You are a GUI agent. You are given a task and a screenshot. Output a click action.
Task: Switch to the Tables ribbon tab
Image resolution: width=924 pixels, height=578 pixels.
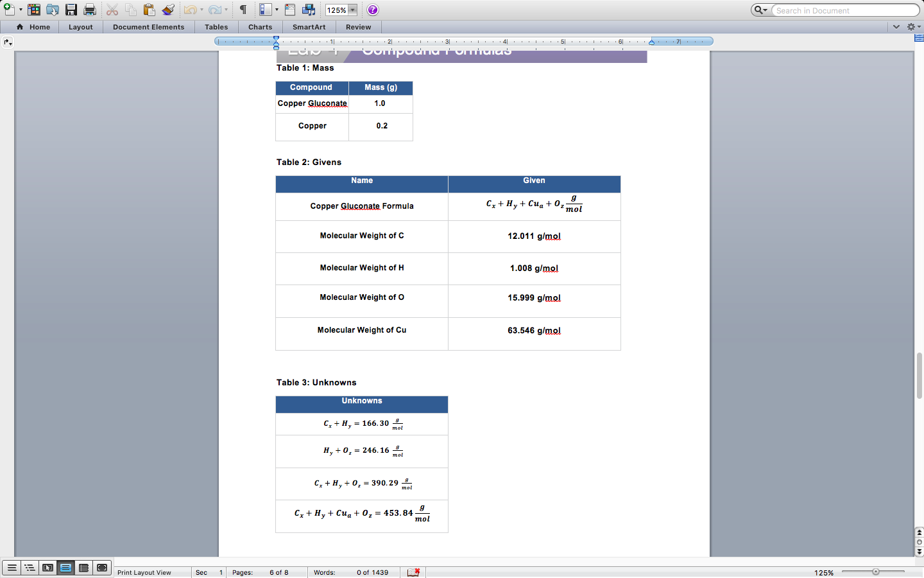coord(216,27)
